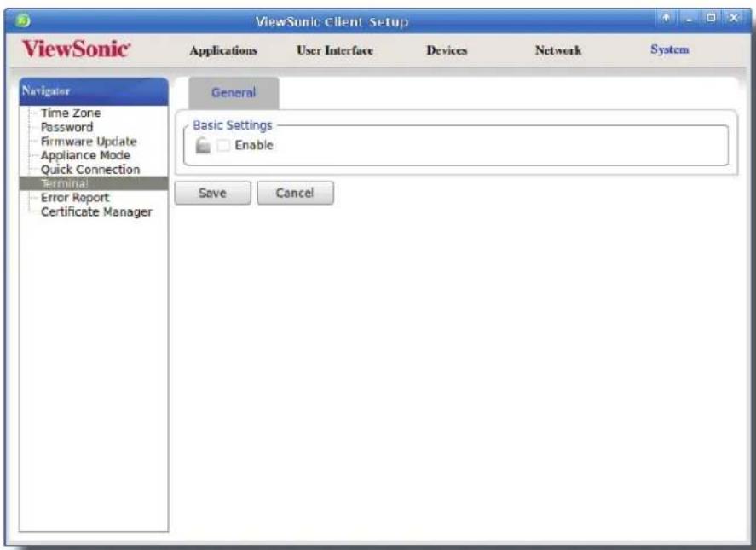Open Firmware Update in the Navigator
The height and width of the screenshot is (550, 756).
click(x=89, y=142)
